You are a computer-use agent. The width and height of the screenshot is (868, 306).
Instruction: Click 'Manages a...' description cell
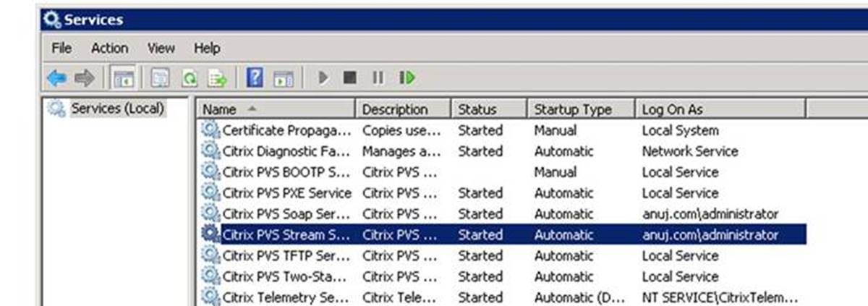(x=401, y=152)
